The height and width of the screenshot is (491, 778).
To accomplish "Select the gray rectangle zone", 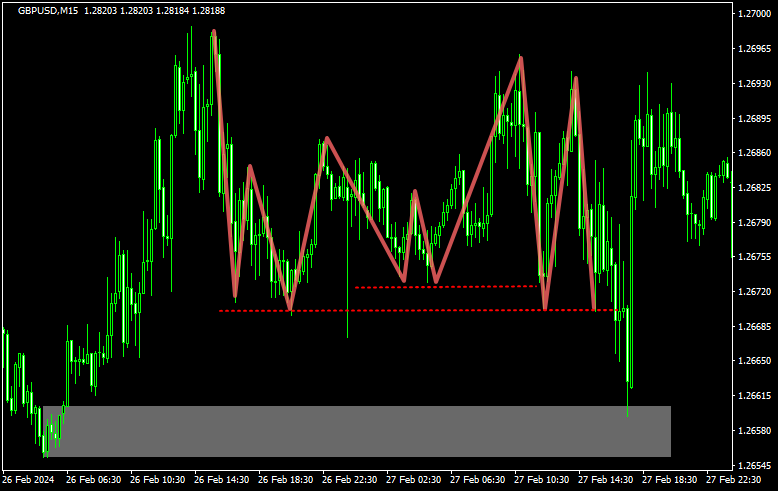I will pos(356,431).
